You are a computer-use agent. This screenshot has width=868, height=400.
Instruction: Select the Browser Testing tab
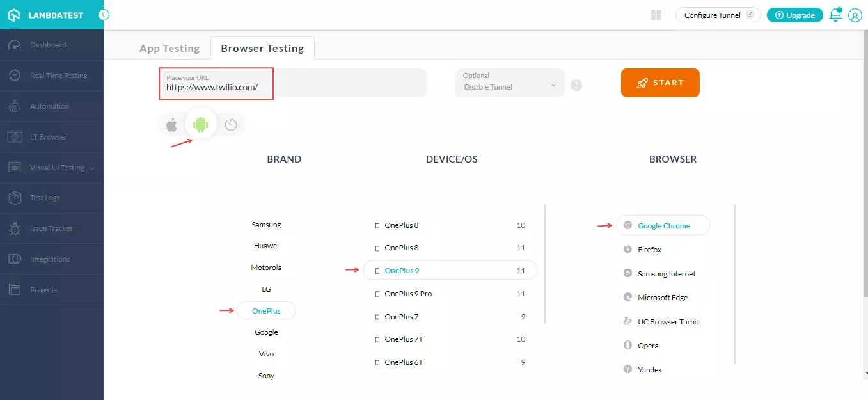click(x=262, y=48)
